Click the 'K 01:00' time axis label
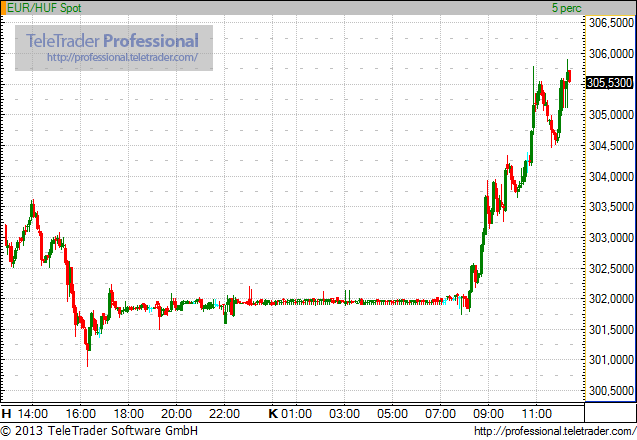637x440 pixels. point(290,414)
